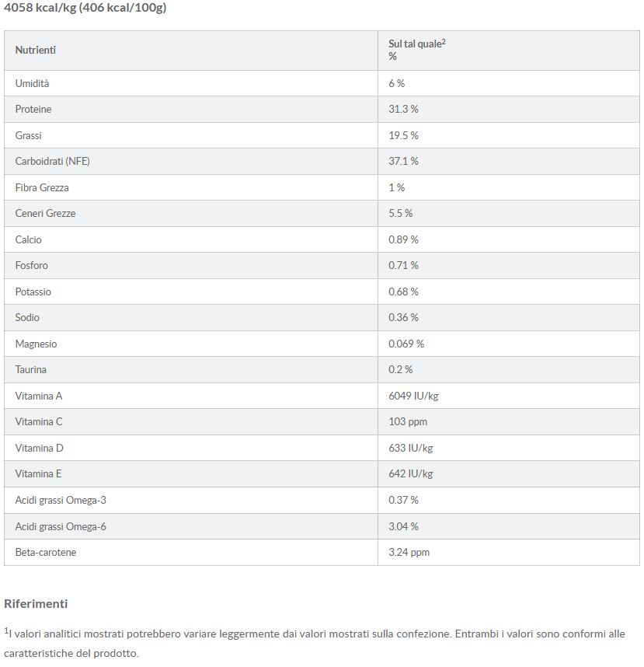Select the Umidità row label
The image size is (644, 667).
[x=33, y=83]
